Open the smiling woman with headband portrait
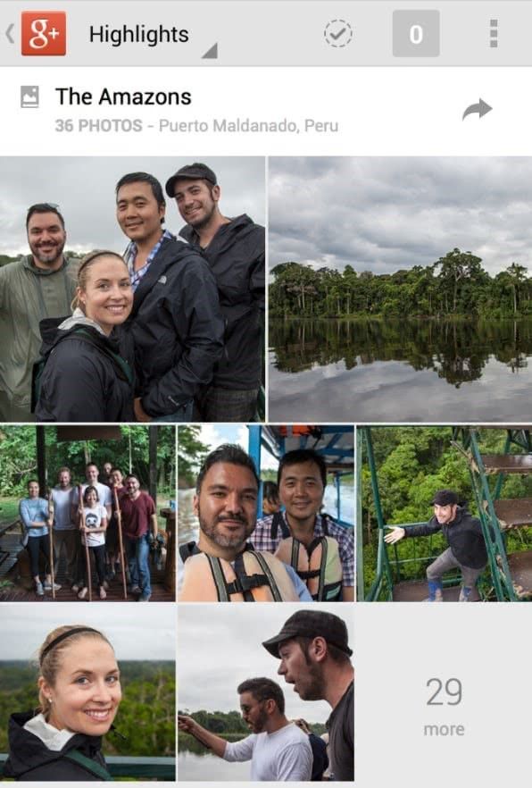Screen dimensions: 532x788 point(87,692)
